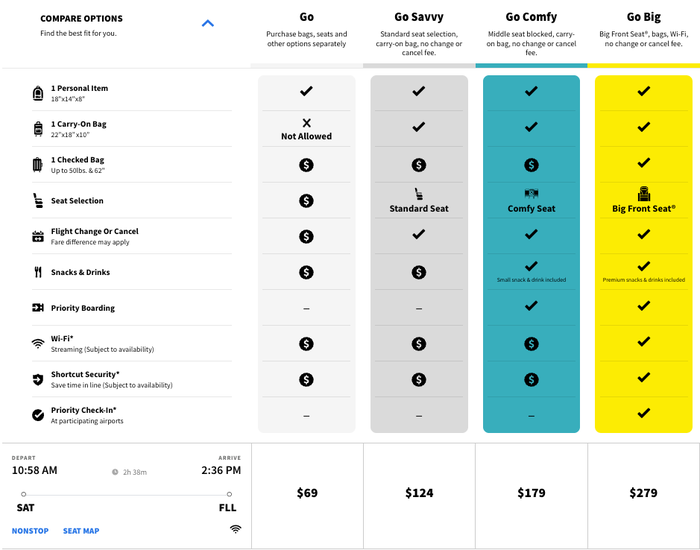The height and width of the screenshot is (550, 700).
Task: Click the Go column Checked Bag dollar icon
Action: [306, 165]
